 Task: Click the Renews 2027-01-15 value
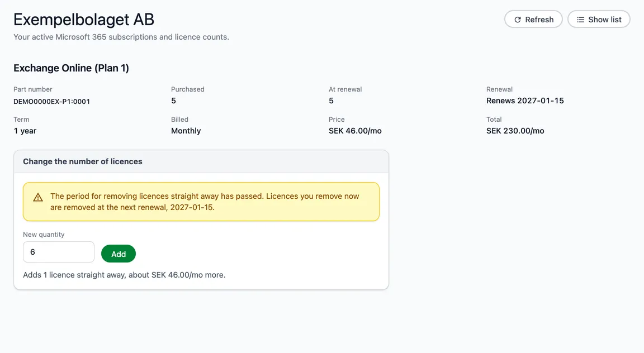coord(525,101)
